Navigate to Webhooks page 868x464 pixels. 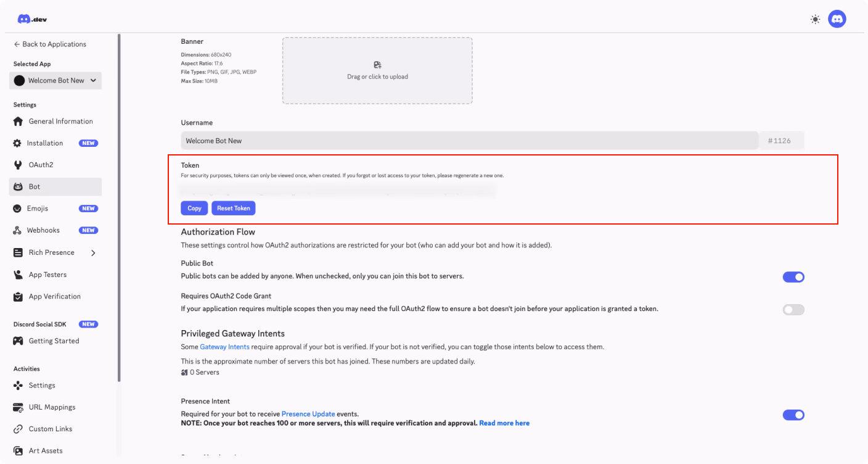coord(55,230)
